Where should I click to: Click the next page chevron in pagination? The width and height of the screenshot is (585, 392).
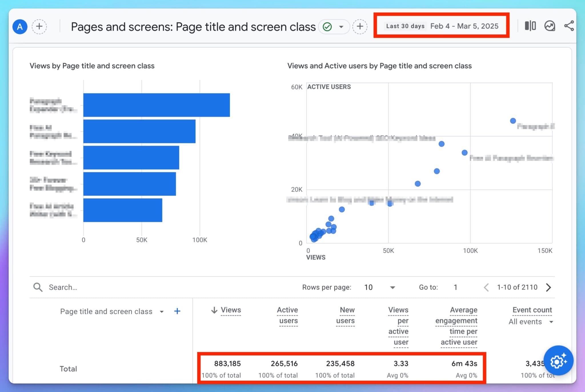(548, 288)
